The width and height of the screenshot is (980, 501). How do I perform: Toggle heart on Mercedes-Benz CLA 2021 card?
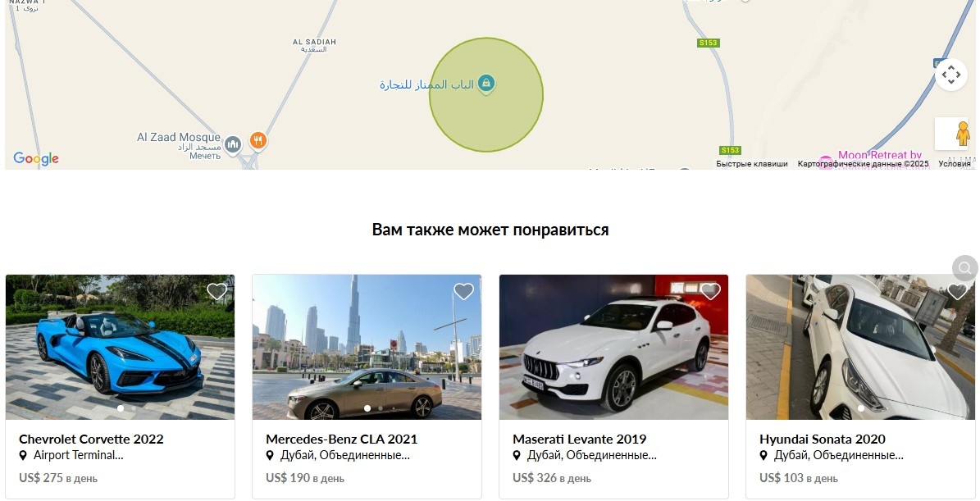[x=463, y=292]
